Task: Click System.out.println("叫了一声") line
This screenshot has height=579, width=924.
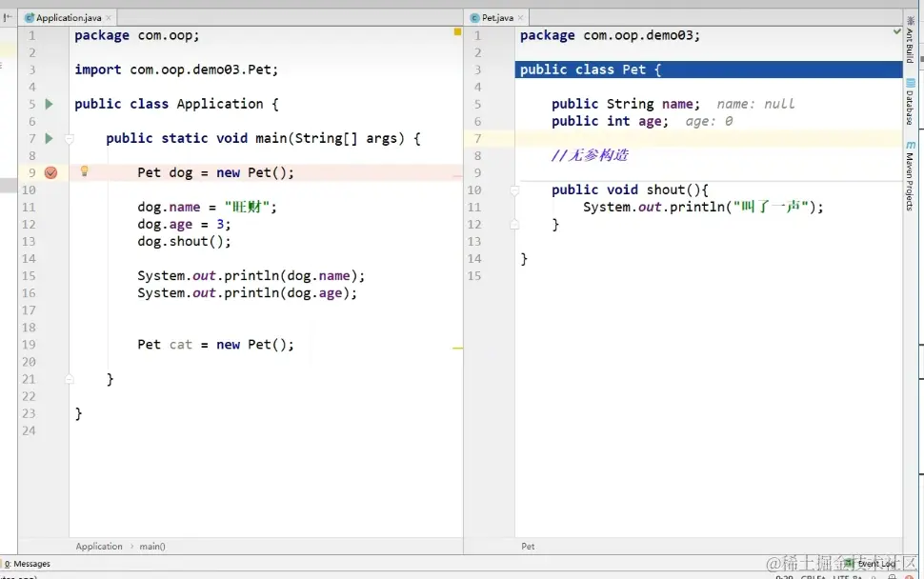Action: click(703, 207)
